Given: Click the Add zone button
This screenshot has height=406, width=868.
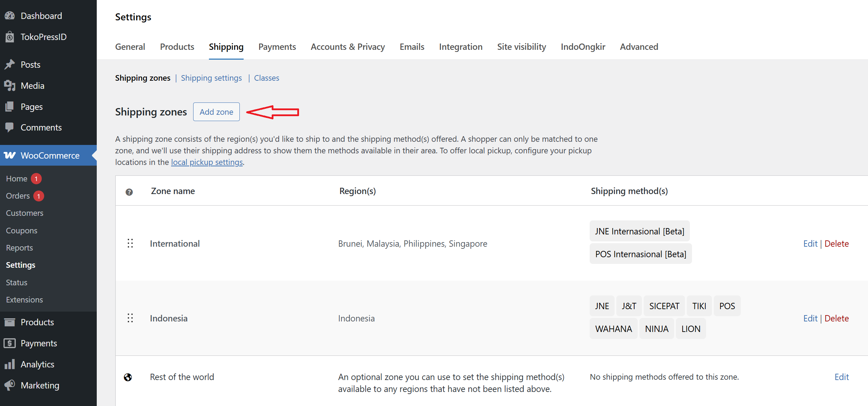Looking at the screenshot, I should (x=216, y=112).
